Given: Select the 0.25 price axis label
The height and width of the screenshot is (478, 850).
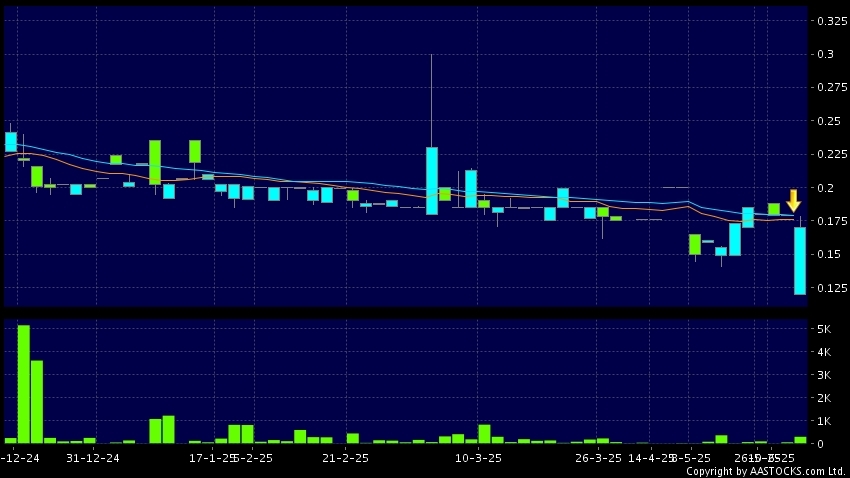Looking at the screenshot, I should (829, 121).
